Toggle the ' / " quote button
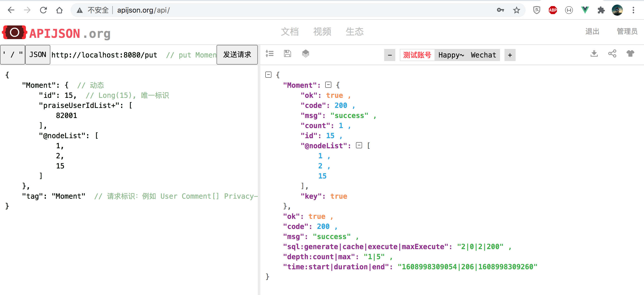 [x=13, y=55]
